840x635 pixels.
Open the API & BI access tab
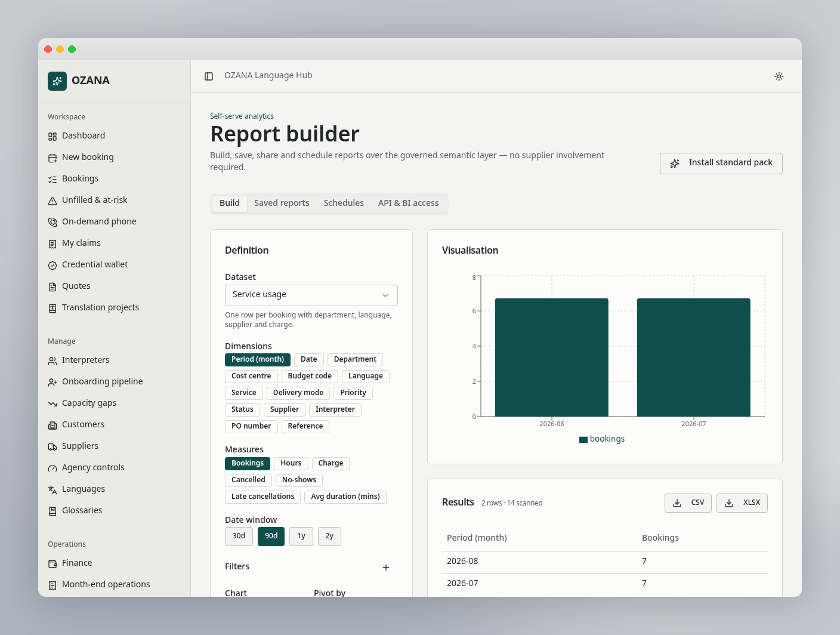pyautogui.click(x=409, y=203)
